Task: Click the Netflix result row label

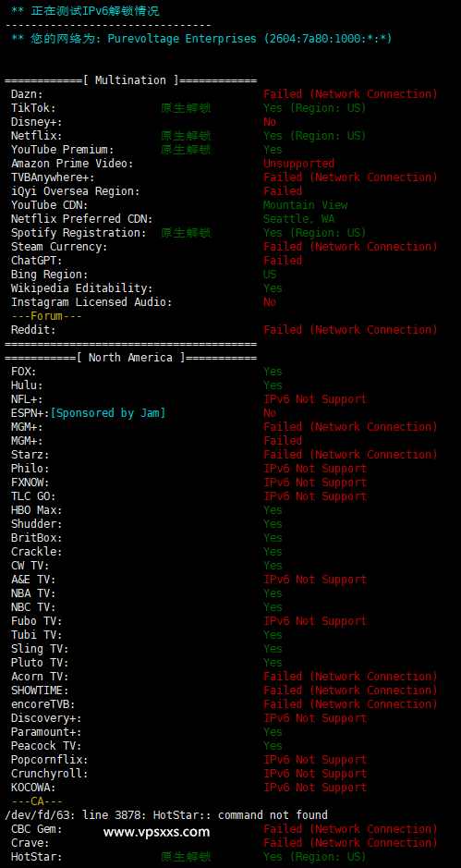Action: (37, 136)
